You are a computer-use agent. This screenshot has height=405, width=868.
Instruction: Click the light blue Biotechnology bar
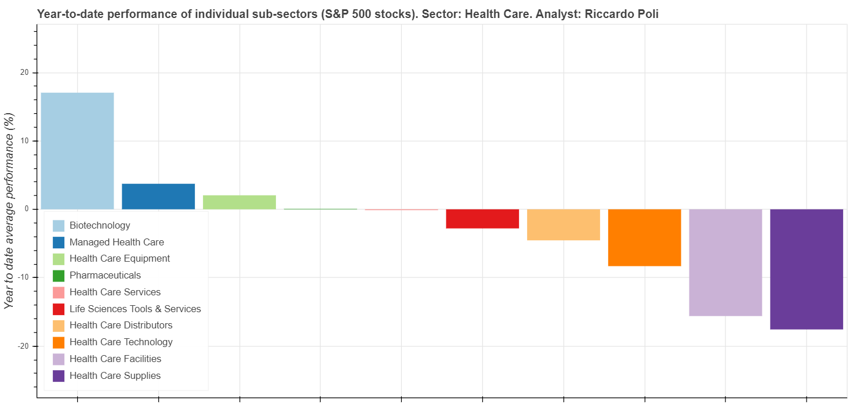[77, 151]
